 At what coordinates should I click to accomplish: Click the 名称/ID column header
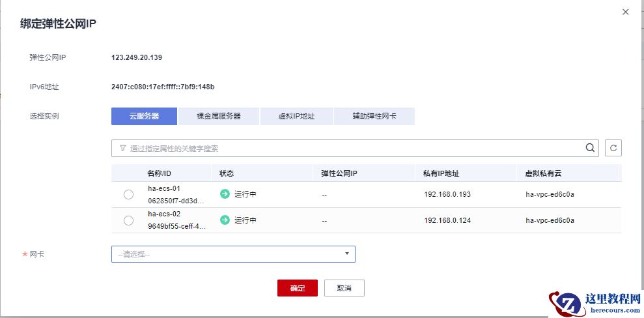[160, 173]
